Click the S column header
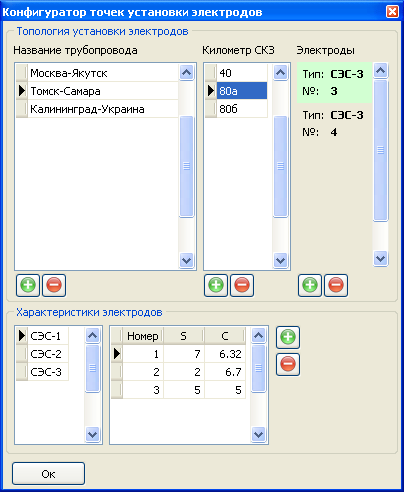The height and width of the screenshot is (492, 404). tap(184, 336)
